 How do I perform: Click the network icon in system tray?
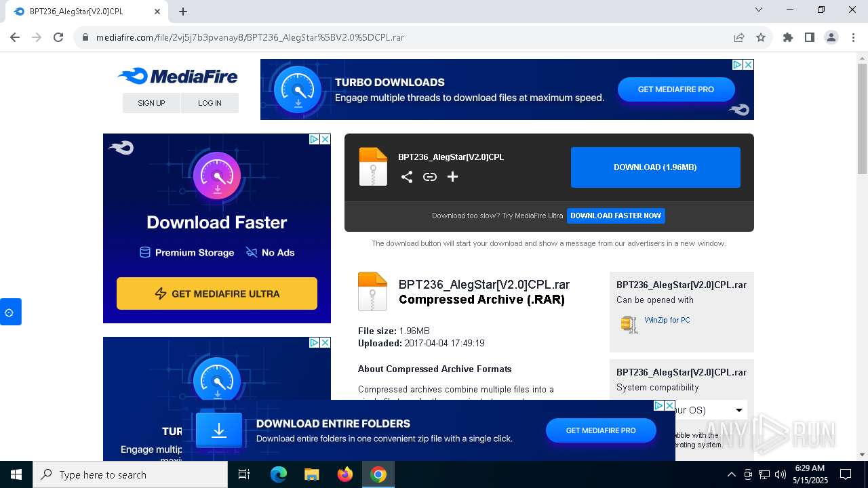coord(764,474)
